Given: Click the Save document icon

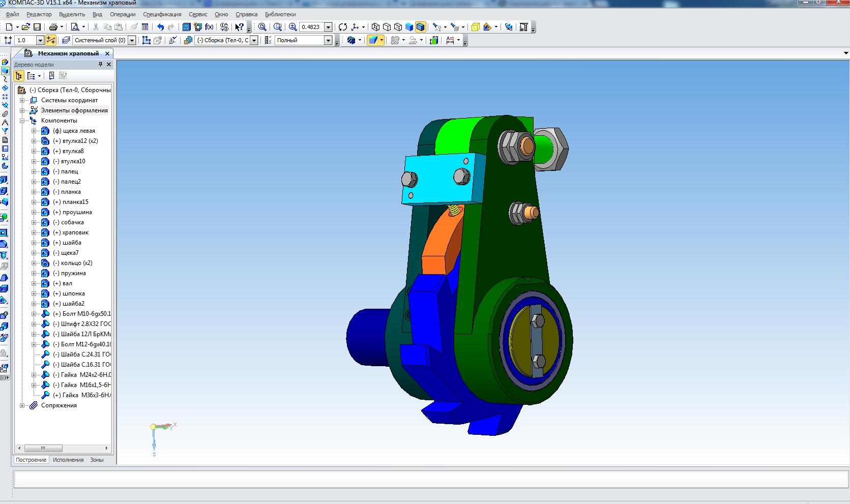Looking at the screenshot, I should (x=37, y=27).
